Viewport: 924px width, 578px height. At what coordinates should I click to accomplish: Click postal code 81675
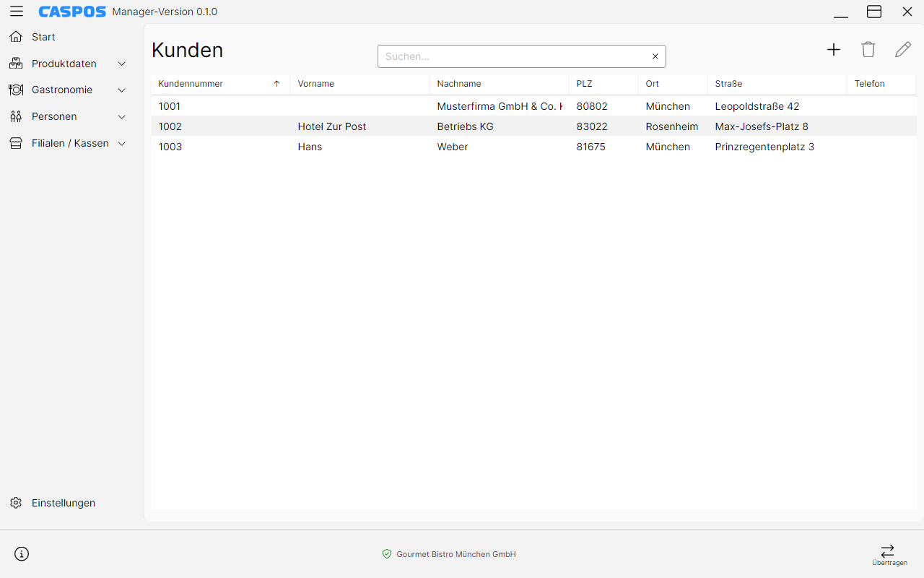[591, 147]
